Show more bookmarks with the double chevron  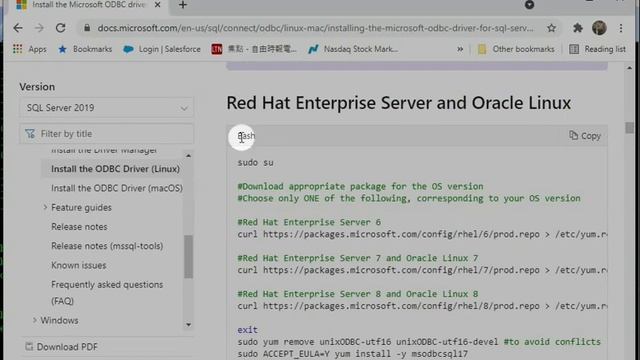tap(460, 49)
